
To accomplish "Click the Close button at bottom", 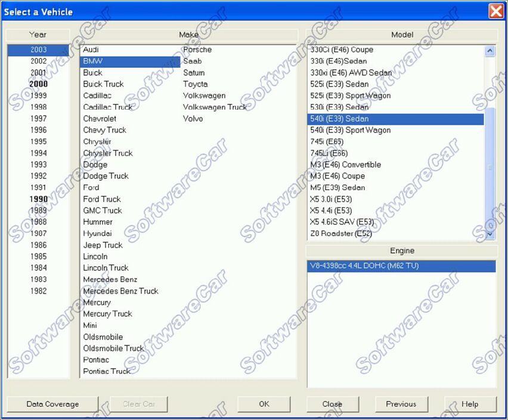I will [x=332, y=404].
